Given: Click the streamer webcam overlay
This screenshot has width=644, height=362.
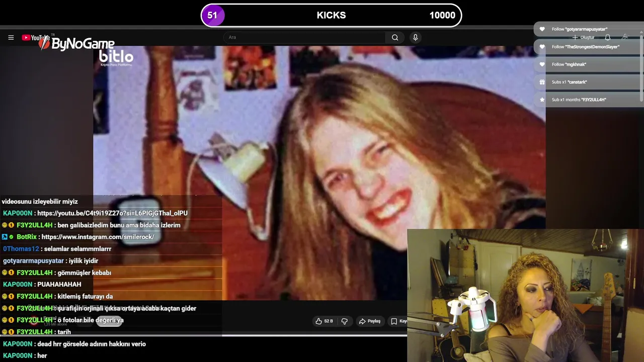Looking at the screenshot, I should point(525,296).
